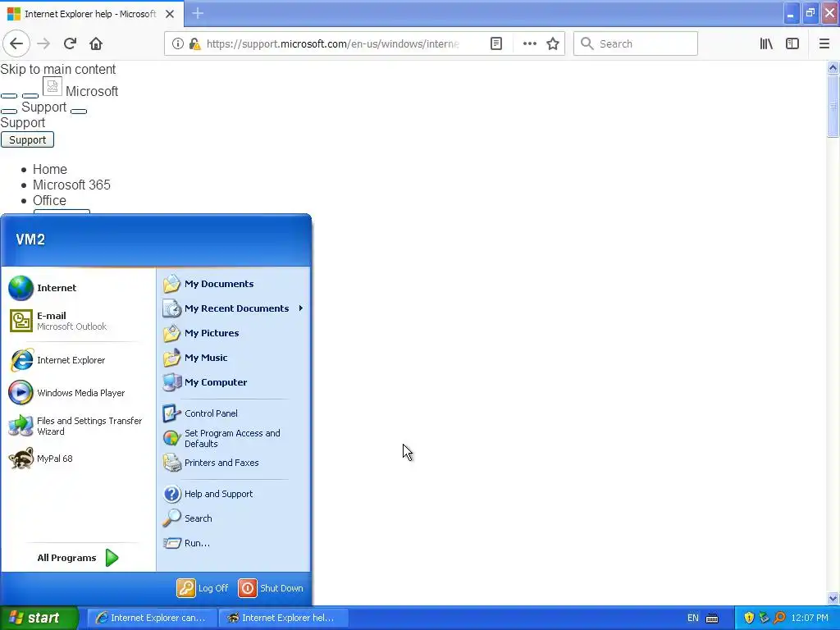Click the Windows start button
The height and width of the screenshot is (630, 840).
point(39,618)
